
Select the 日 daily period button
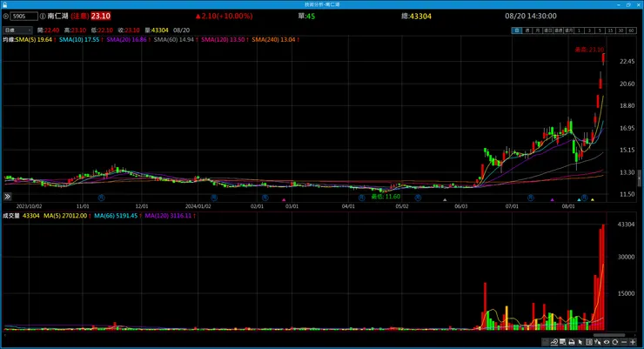pyautogui.click(x=517, y=30)
